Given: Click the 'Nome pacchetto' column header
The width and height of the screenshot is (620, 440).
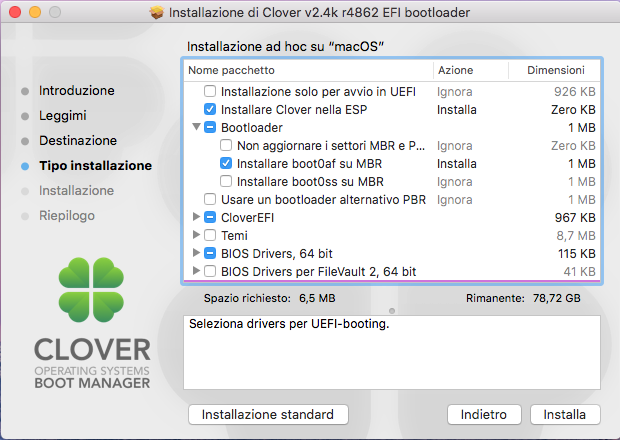Looking at the screenshot, I should pos(309,70).
